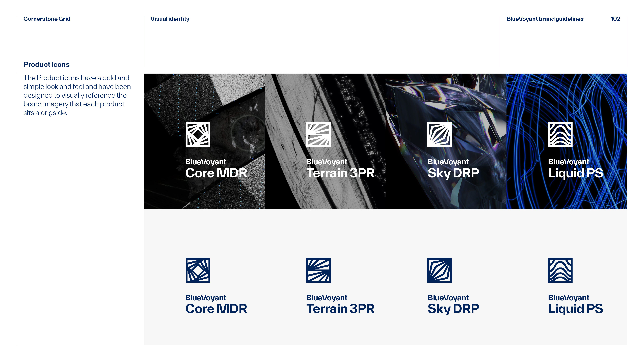Viewport: 644px width, 362px height.
Task: Click the navy Liquid PS wave icon
Action: [560, 270]
